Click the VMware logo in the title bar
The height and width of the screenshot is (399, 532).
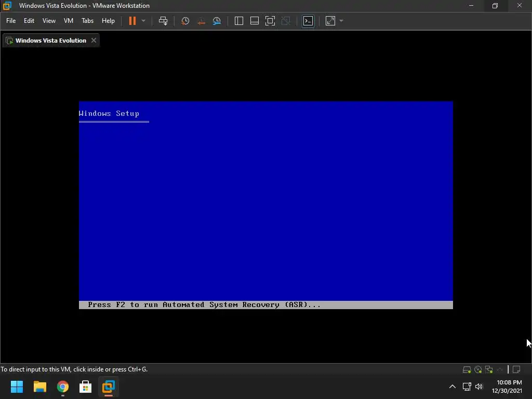[x=7, y=5]
